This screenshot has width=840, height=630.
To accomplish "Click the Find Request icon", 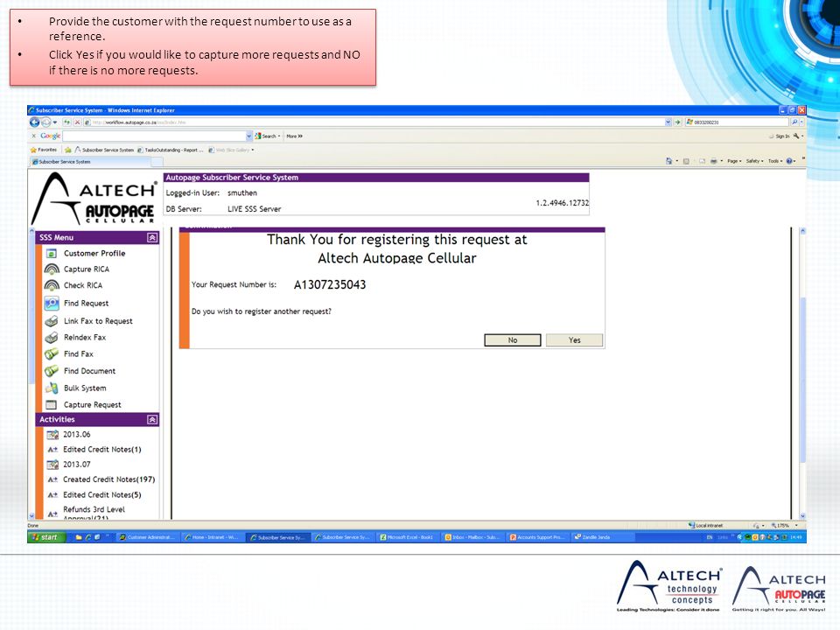I will [x=52, y=304].
